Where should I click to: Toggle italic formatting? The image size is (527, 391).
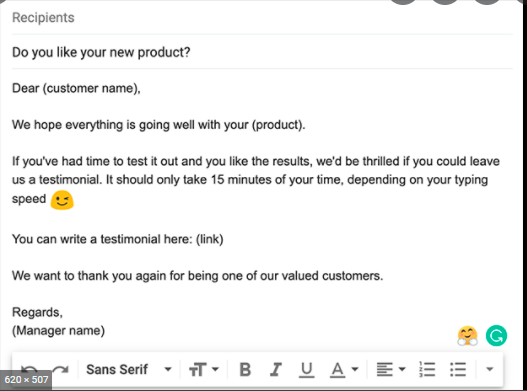(x=276, y=369)
